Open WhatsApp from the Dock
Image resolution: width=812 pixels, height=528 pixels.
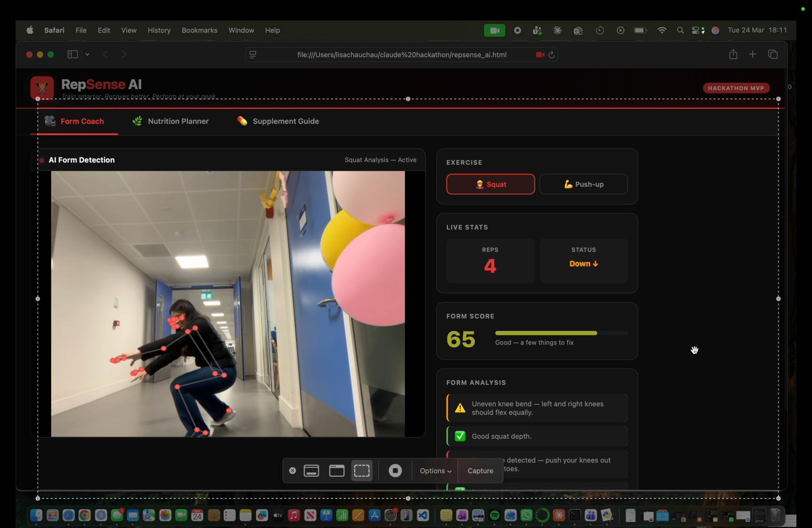(526, 516)
